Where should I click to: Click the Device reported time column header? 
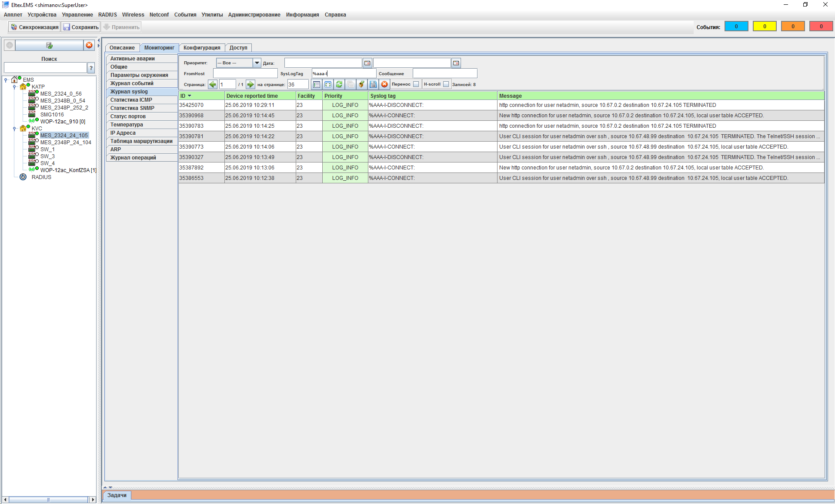click(260, 96)
